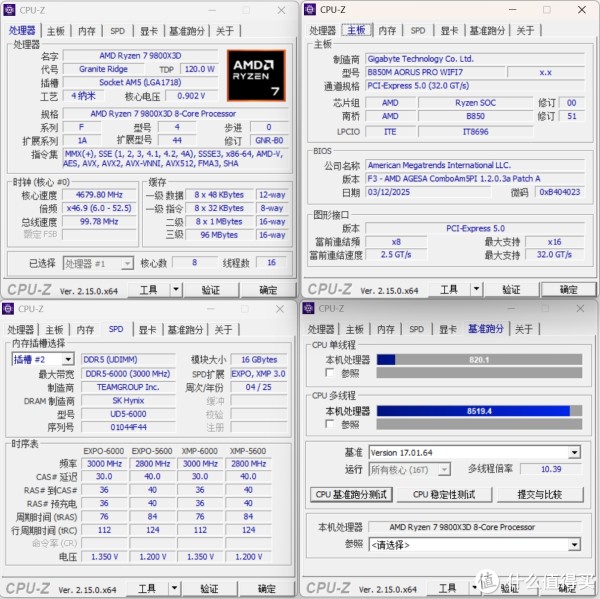Click the 0xB404023 microcode value

coord(560,192)
